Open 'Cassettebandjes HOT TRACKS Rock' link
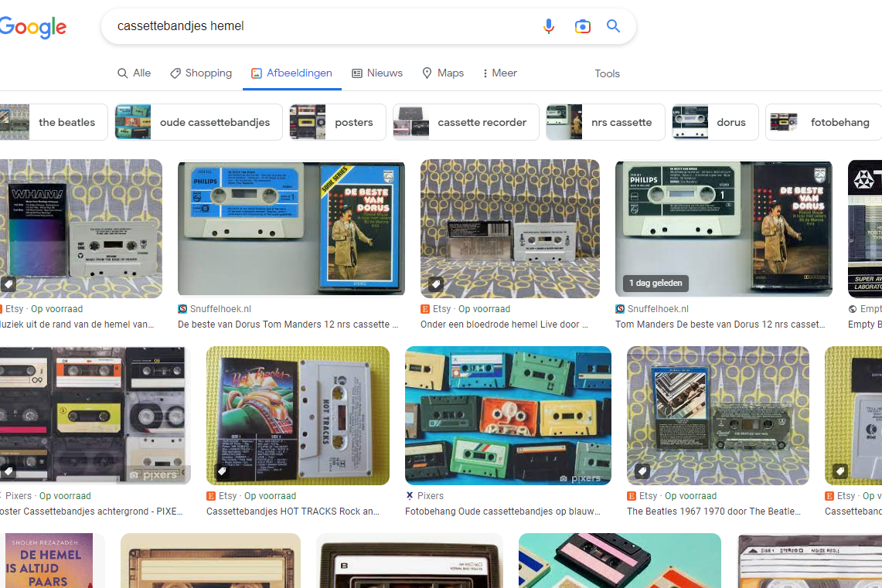This screenshot has height=588, width=882. tap(293, 512)
